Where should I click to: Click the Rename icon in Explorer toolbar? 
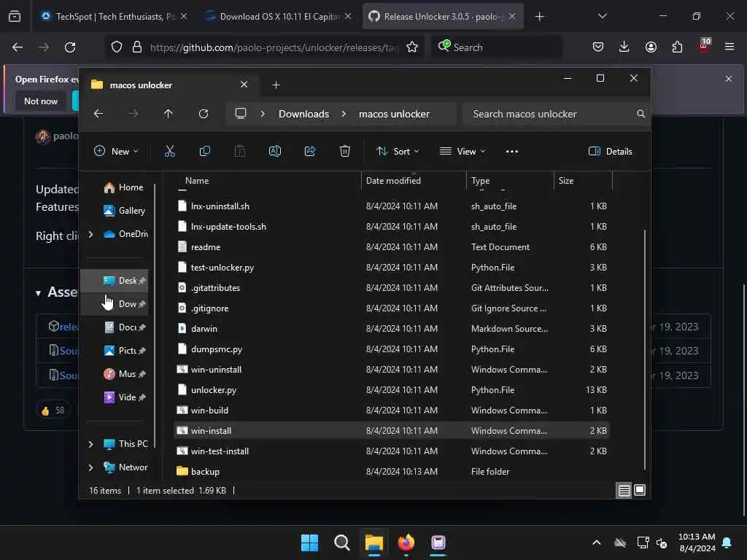tap(275, 152)
